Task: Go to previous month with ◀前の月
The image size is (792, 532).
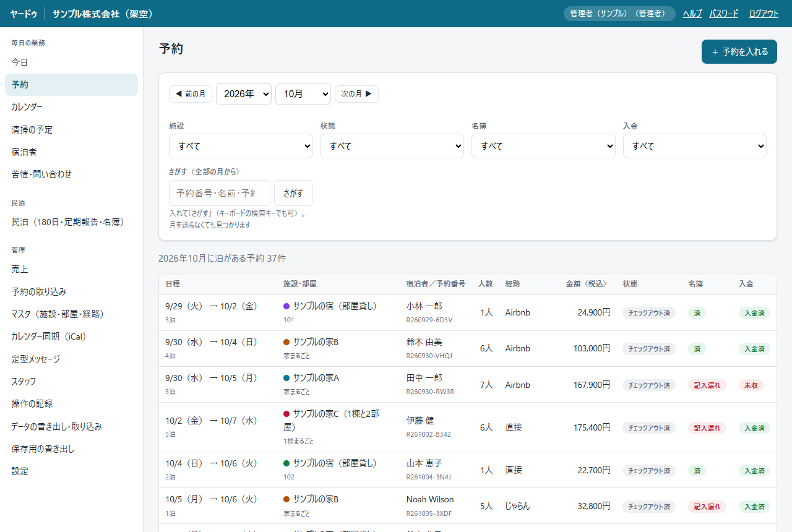Action: [x=191, y=94]
